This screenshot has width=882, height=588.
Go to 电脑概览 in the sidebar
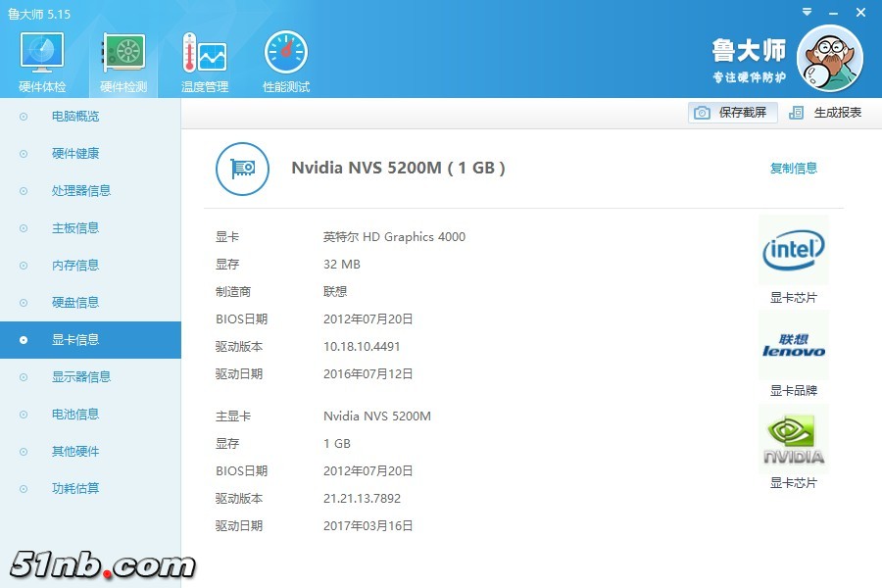(x=75, y=117)
